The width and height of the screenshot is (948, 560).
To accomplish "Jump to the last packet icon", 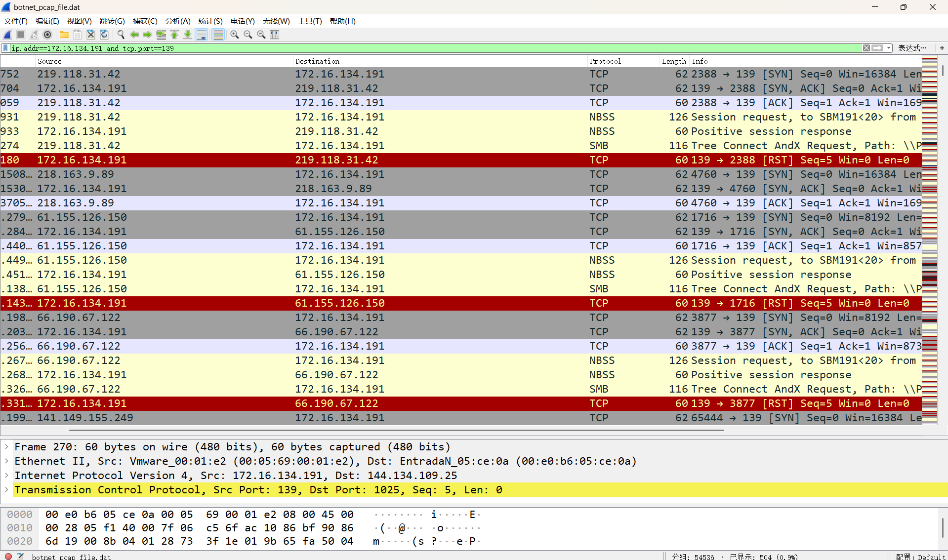I will coord(188,35).
